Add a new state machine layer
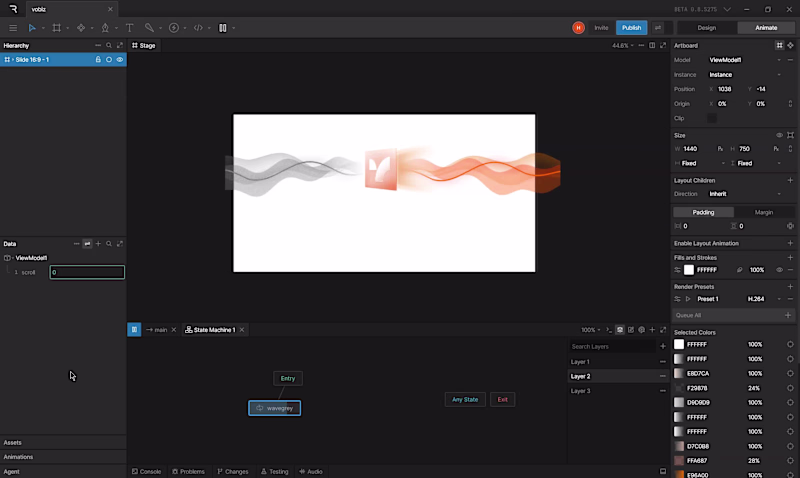The width and height of the screenshot is (800, 478). pyautogui.click(x=663, y=346)
